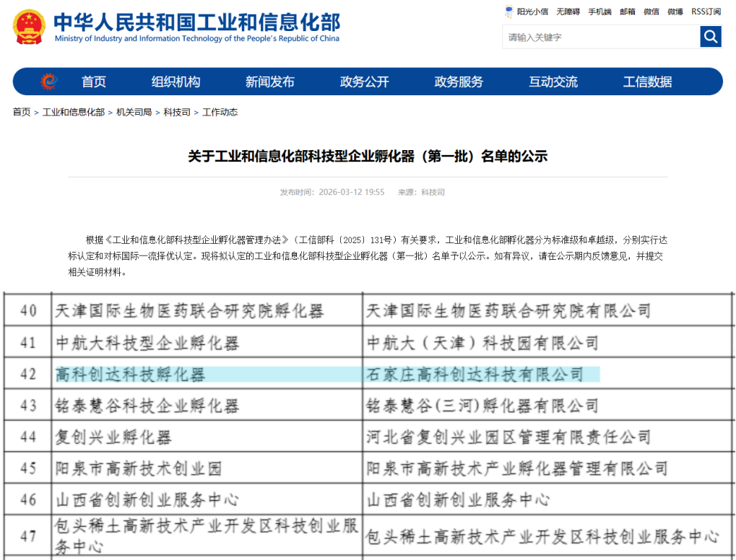736x560 pixels.
Task: Open the 政务服务 menu item
Action: [459, 82]
